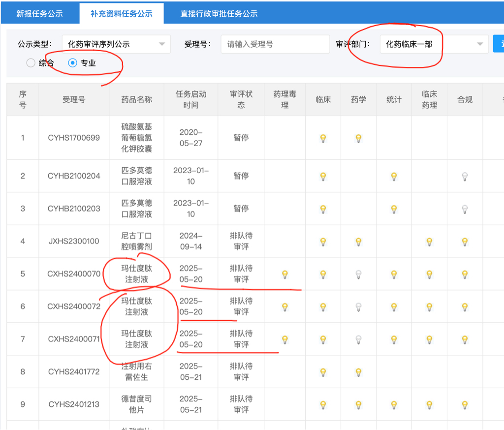Viewport: 504px width, 430px height.
Task: Click the 受理号 column header
Action: (x=74, y=99)
